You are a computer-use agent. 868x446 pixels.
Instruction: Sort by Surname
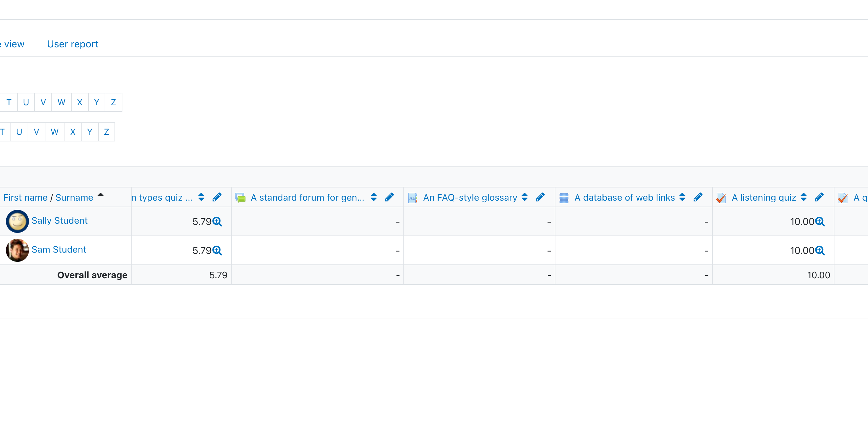coord(74,197)
